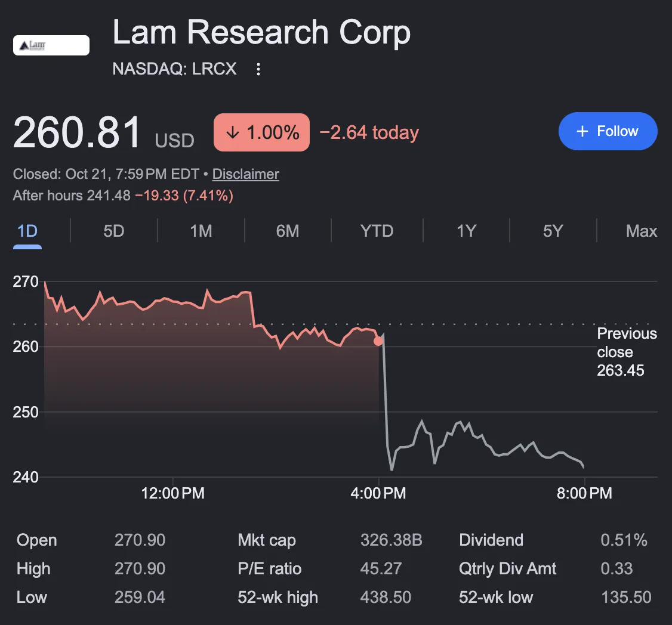
Task: Select the 1D chart range tab
Action: pos(27,231)
